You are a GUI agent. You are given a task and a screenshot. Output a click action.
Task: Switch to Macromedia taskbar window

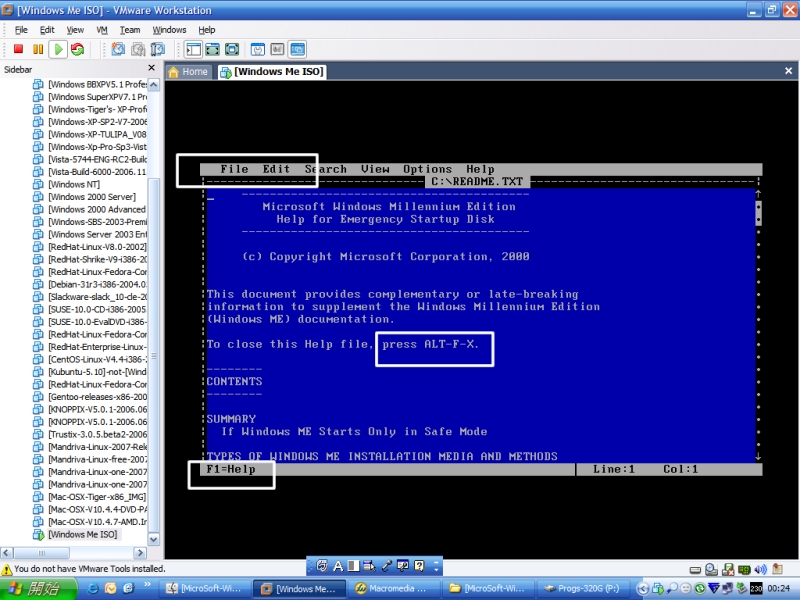[392, 588]
